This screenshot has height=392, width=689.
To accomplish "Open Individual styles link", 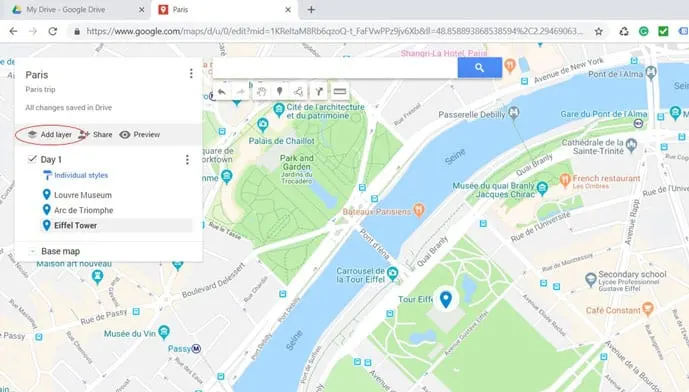I will point(81,175).
